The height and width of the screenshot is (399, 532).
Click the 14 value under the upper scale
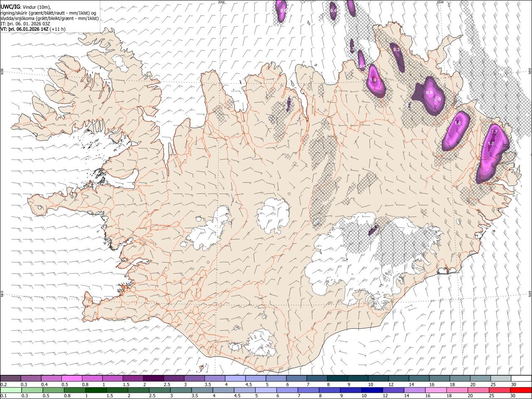pyautogui.click(x=411, y=384)
